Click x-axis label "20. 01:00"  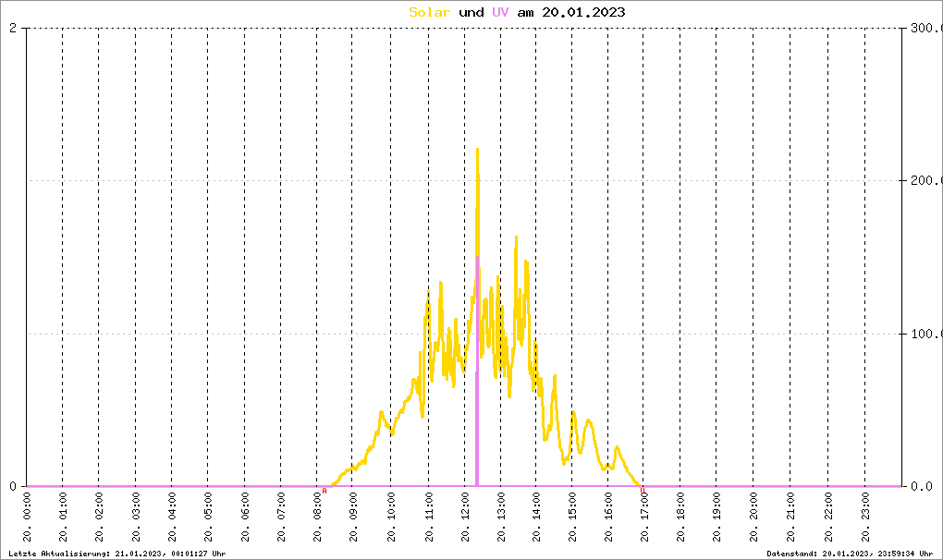click(x=63, y=517)
